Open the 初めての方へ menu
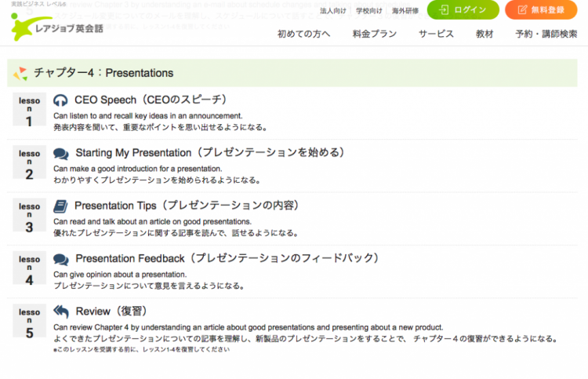 [304, 34]
